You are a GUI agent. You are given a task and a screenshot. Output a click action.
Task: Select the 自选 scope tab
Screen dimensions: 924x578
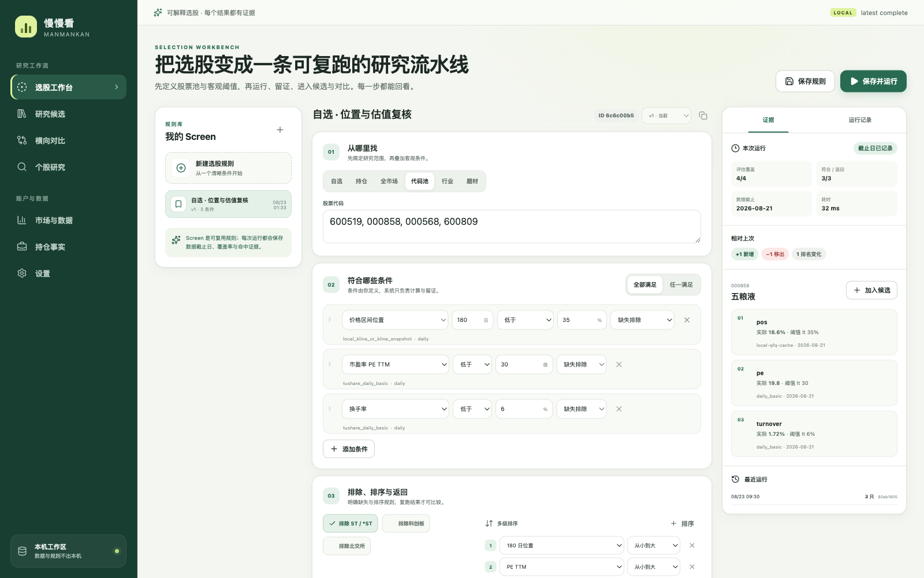pos(337,181)
